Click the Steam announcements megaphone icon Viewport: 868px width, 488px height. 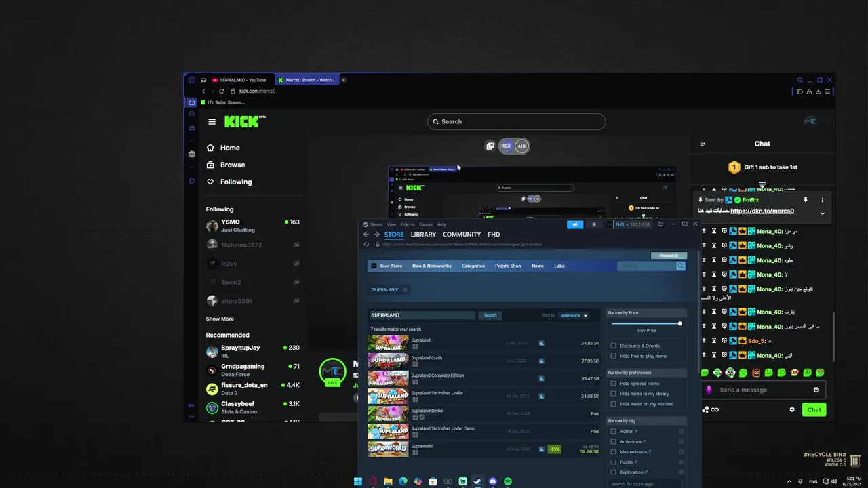tap(575, 224)
